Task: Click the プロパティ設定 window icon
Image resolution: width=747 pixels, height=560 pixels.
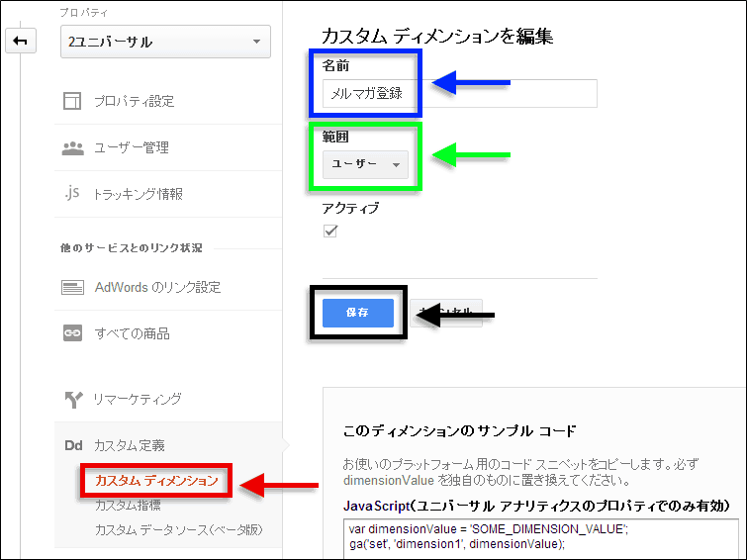Action: click(x=72, y=101)
